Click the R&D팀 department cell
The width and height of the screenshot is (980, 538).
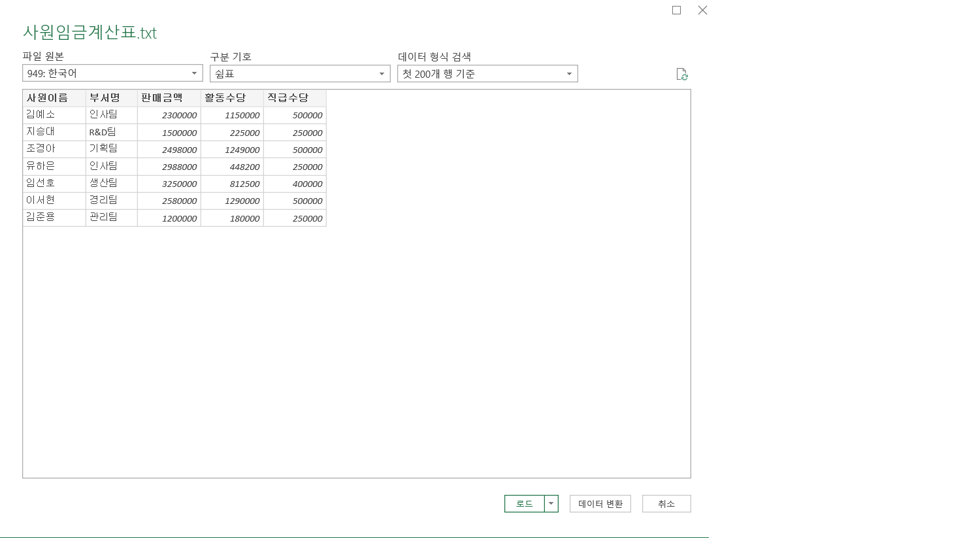pos(111,132)
